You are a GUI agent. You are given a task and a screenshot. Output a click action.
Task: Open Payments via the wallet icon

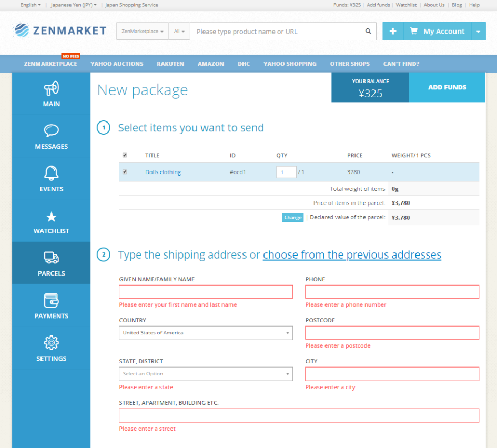coord(51,300)
